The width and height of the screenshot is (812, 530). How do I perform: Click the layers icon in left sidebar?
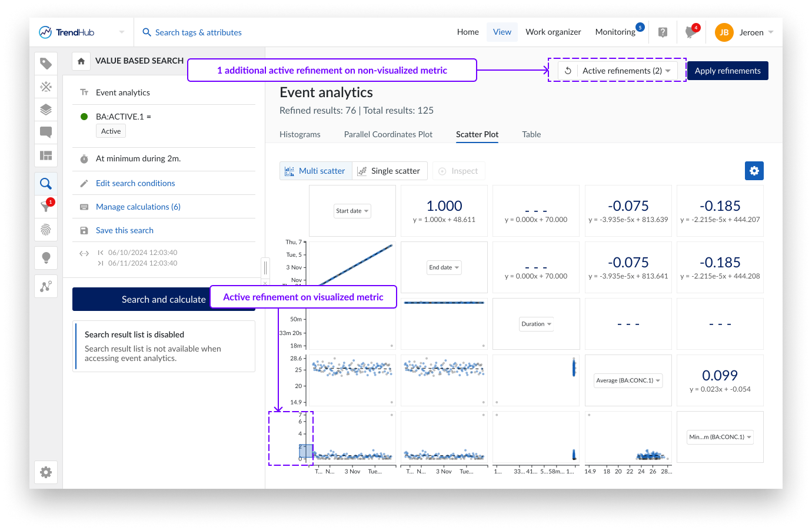(x=46, y=110)
